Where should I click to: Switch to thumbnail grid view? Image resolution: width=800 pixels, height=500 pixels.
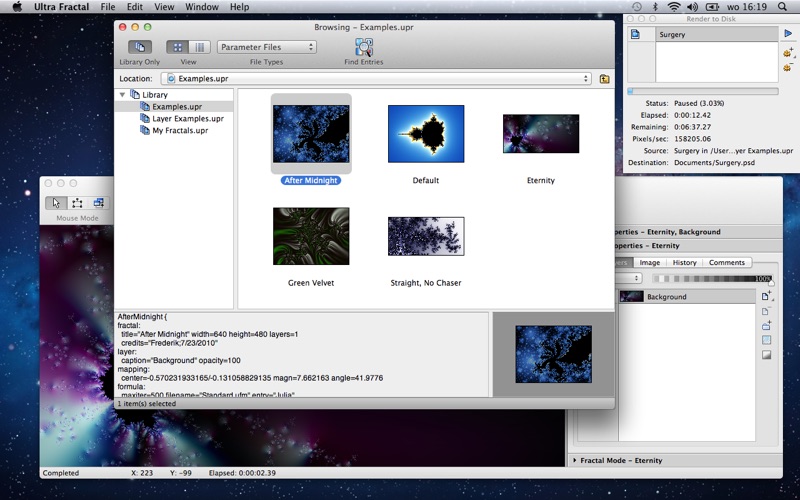pyautogui.click(x=177, y=47)
